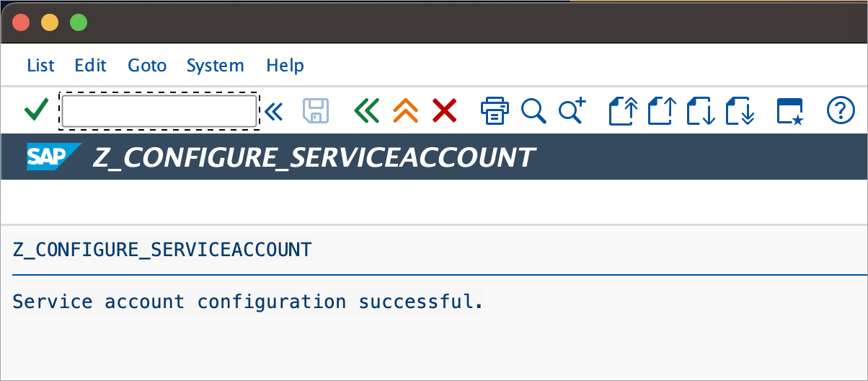This screenshot has width=868, height=381.
Task: Focus the transaction command input field
Action: pos(159,111)
